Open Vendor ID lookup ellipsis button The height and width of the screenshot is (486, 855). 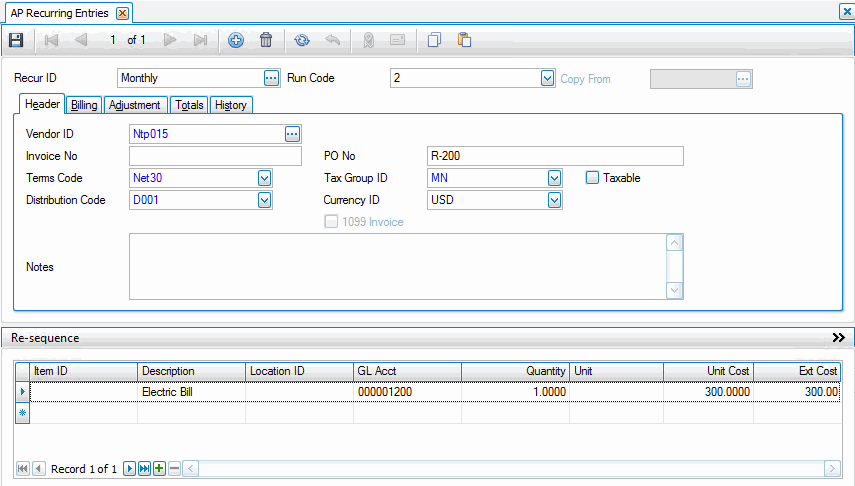point(292,133)
